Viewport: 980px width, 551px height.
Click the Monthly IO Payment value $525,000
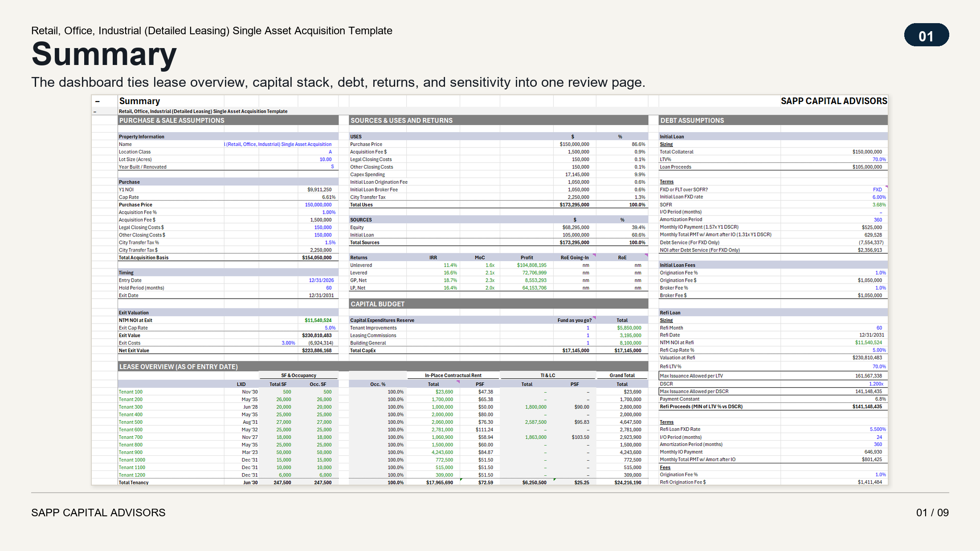point(872,227)
